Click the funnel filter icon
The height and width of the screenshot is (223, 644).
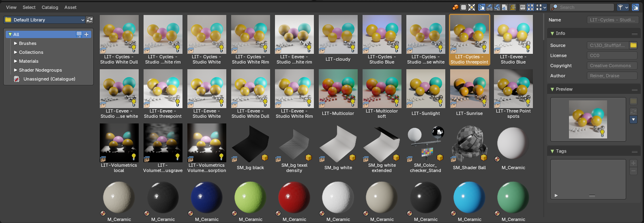620,7
